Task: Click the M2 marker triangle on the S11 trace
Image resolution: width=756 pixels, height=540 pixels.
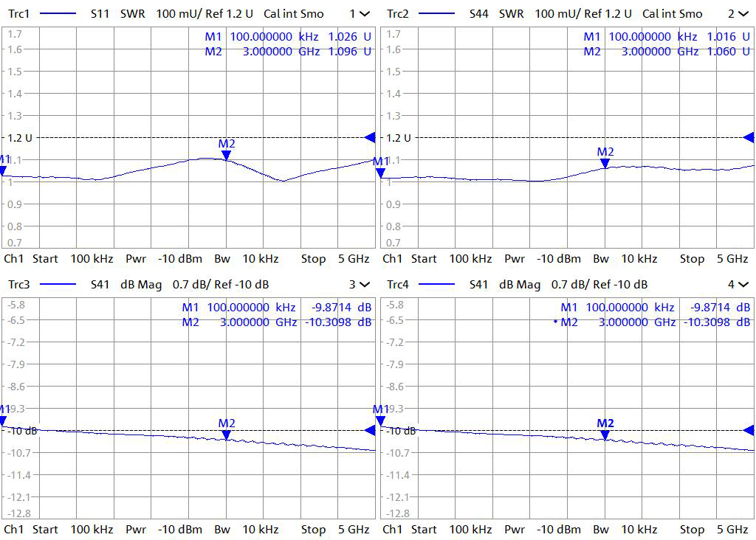Action: click(x=226, y=155)
